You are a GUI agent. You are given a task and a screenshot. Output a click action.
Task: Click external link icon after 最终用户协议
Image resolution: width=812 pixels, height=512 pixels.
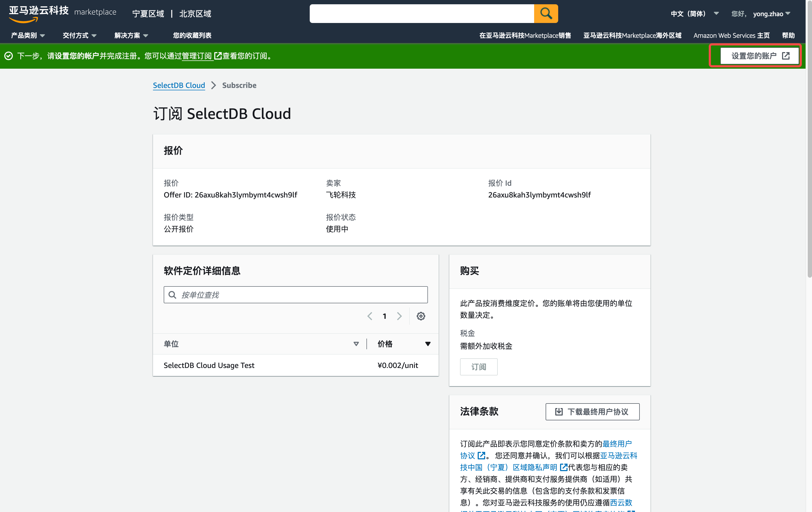point(481,455)
